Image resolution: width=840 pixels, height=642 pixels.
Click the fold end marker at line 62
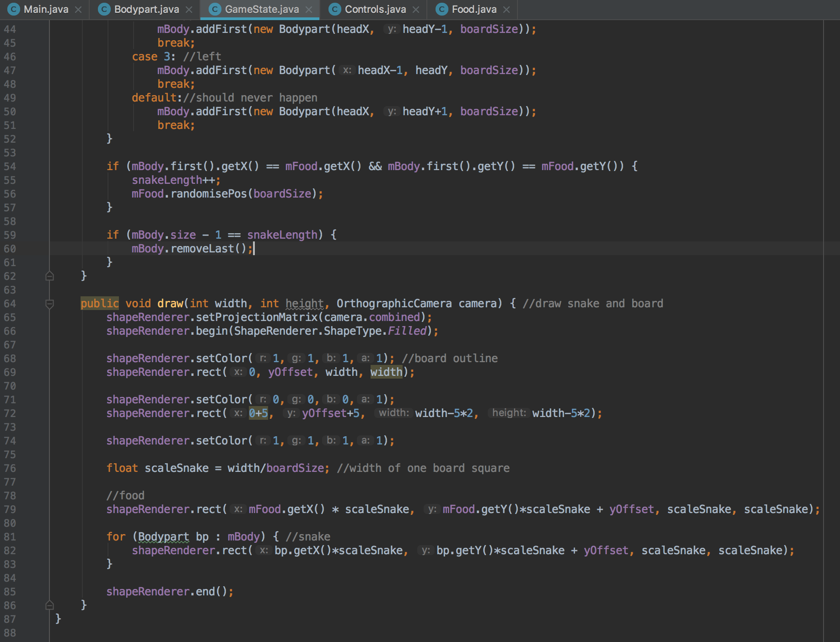coord(50,276)
